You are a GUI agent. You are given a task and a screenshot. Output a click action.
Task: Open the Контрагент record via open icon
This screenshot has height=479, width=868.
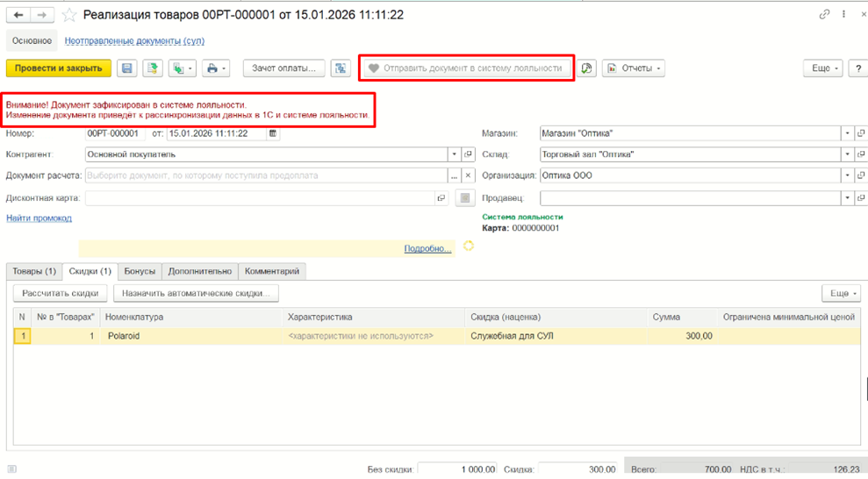coord(469,154)
